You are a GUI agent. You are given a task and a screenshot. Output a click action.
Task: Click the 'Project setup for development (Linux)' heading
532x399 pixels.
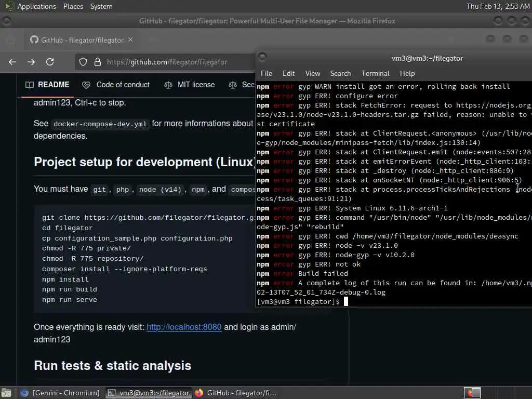point(145,162)
